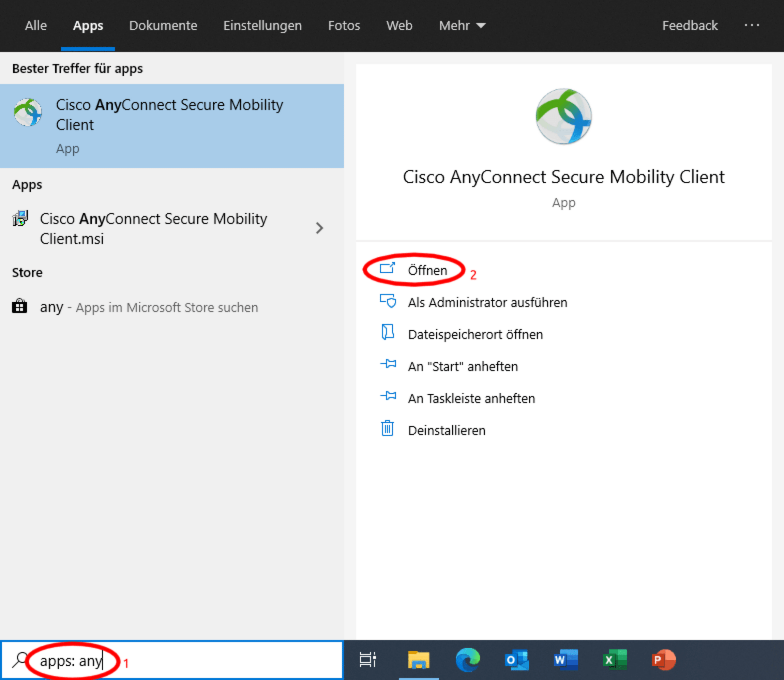Open Task View button
784x680 pixels.
(367, 660)
